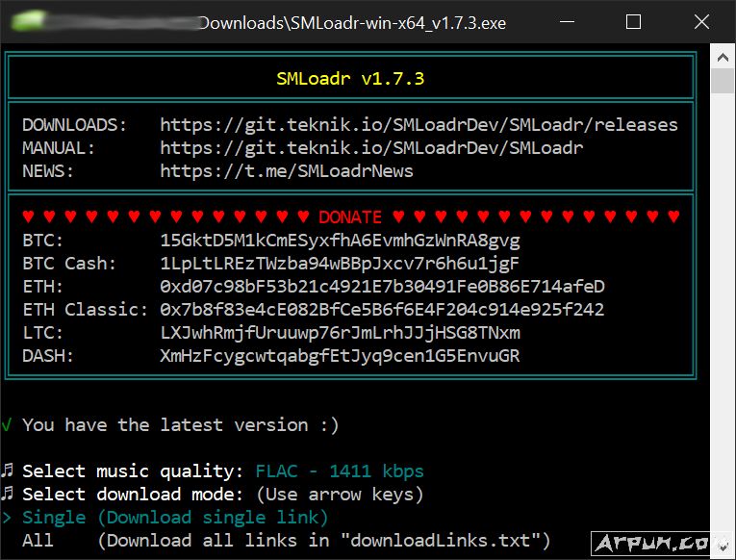This screenshot has width=736, height=560.
Task: Open the MANUAL git.teknik.io SMLoadr link
Action: click(x=371, y=148)
